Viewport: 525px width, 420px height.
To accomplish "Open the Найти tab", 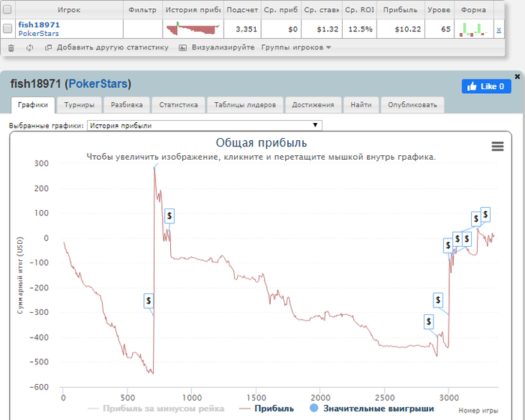I will coord(361,105).
